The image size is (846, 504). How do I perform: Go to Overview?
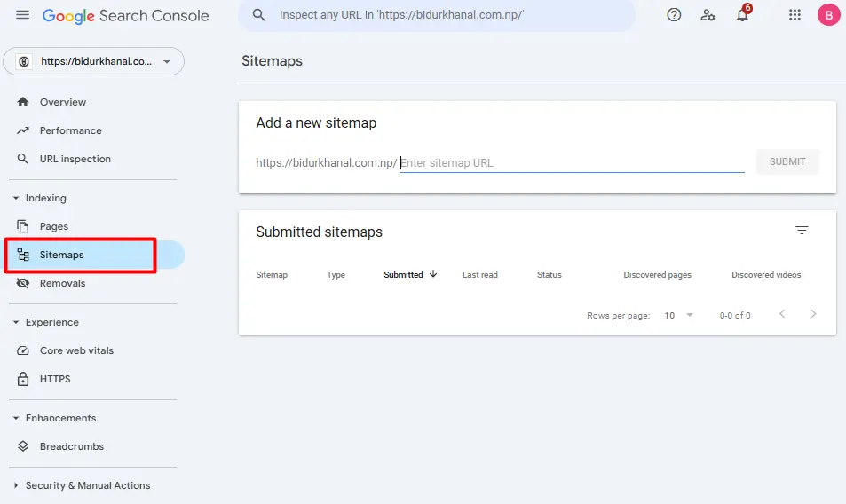(x=63, y=102)
